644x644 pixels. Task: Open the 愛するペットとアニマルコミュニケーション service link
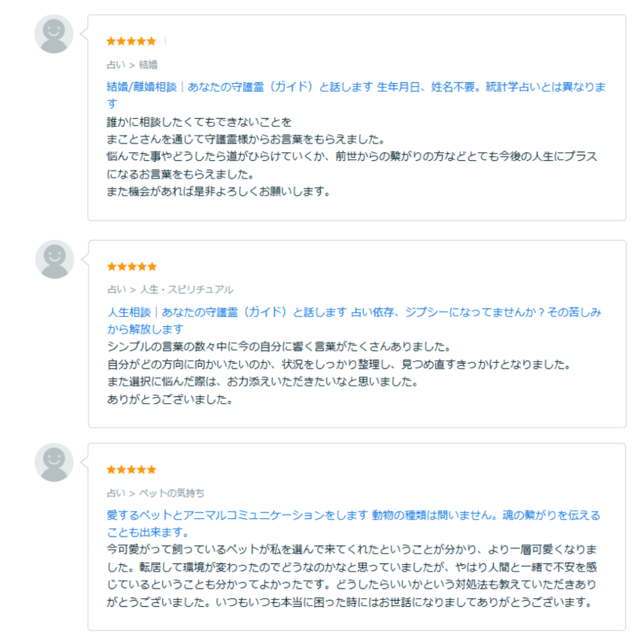pyautogui.click(x=353, y=523)
